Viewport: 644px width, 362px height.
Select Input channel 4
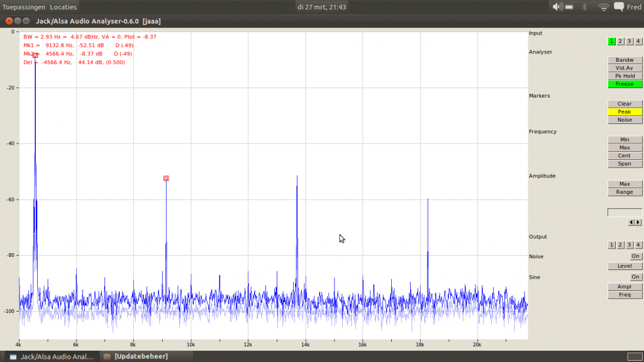click(x=638, y=41)
